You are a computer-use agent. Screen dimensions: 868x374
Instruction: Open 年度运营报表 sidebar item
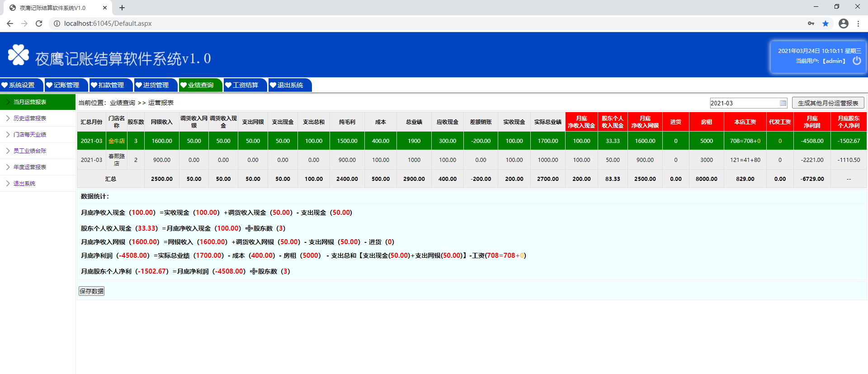tap(38, 167)
